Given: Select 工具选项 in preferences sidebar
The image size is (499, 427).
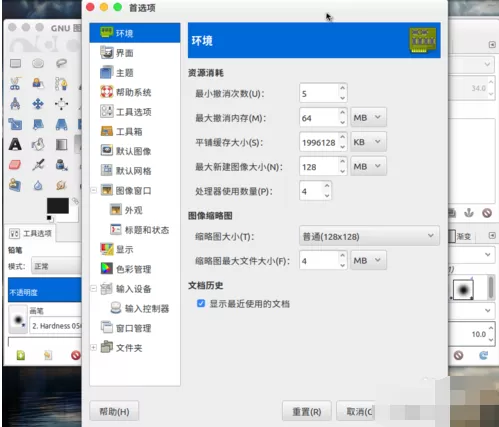Looking at the screenshot, I should click(x=135, y=112).
